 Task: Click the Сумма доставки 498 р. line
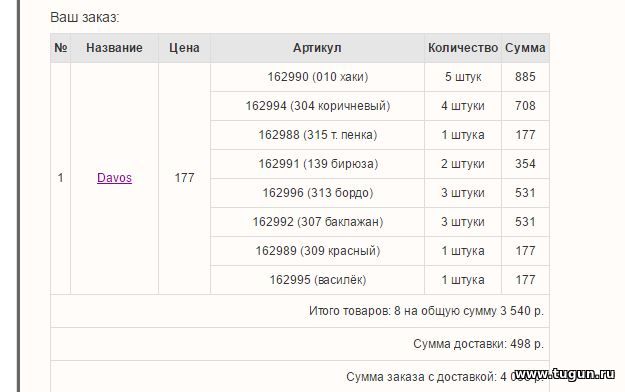pyautogui.click(x=478, y=344)
